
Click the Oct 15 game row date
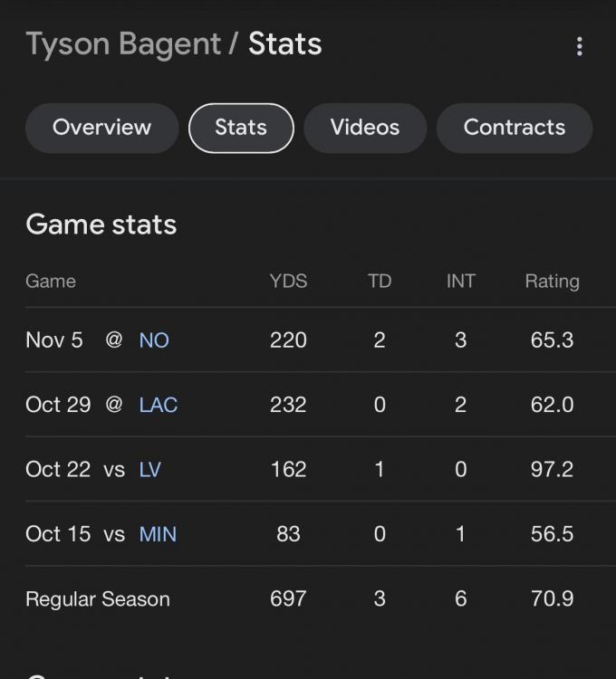58,534
